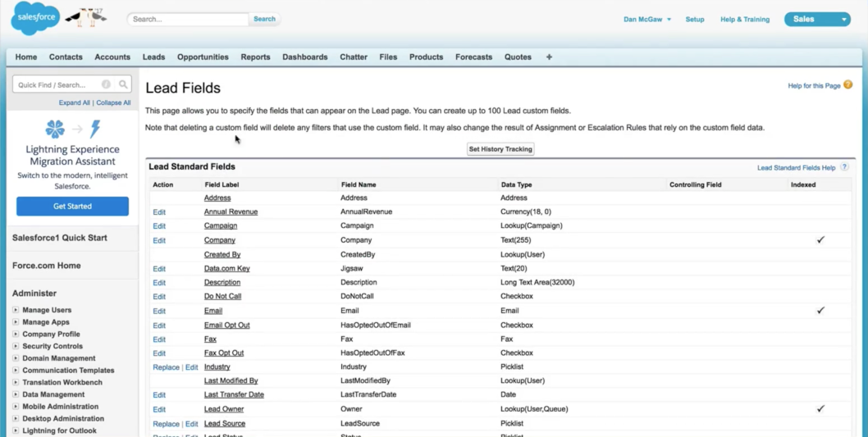
Task: Expand the Manage Users section
Action: click(x=16, y=310)
